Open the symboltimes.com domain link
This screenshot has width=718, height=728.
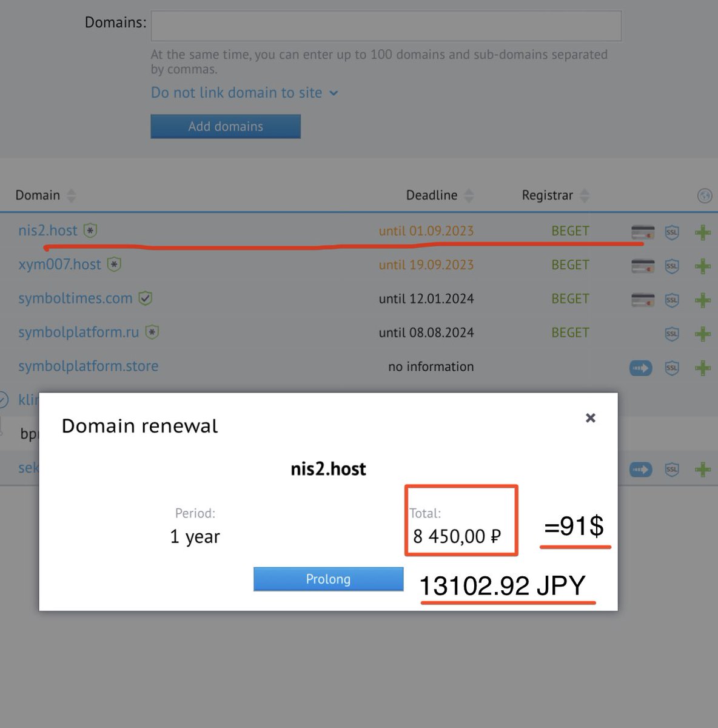(x=75, y=298)
